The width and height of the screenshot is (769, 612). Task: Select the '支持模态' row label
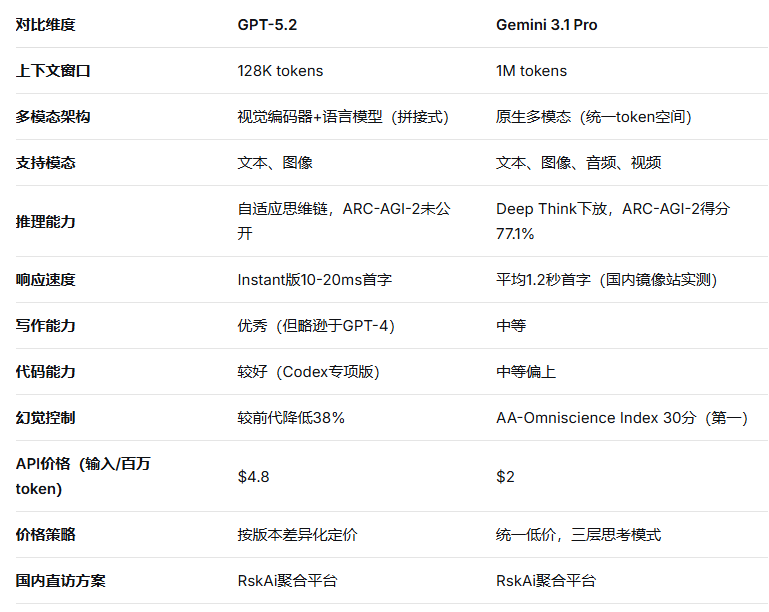pos(46,163)
